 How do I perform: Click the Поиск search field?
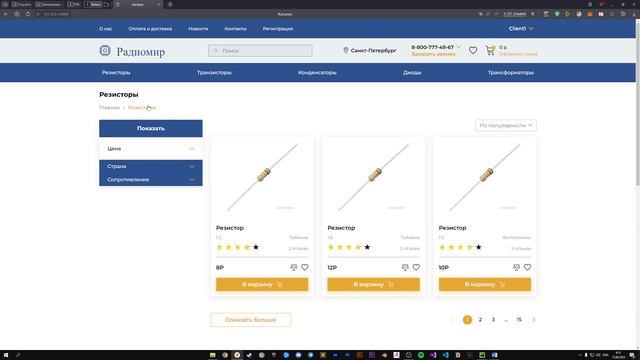260,51
